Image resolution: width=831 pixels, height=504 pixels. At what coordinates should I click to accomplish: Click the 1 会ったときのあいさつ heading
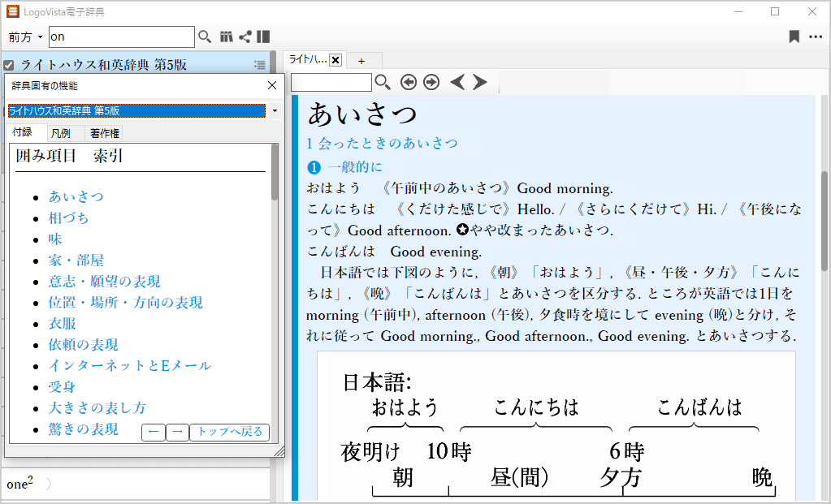point(382,144)
